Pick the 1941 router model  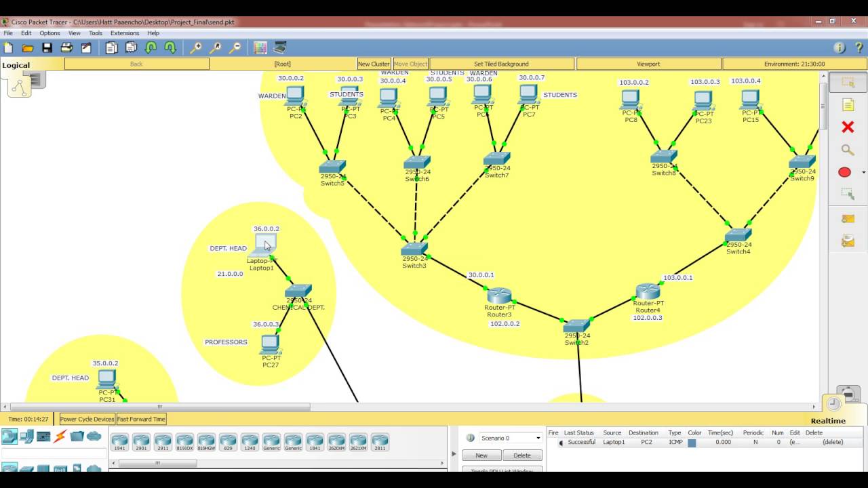point(119,443)
